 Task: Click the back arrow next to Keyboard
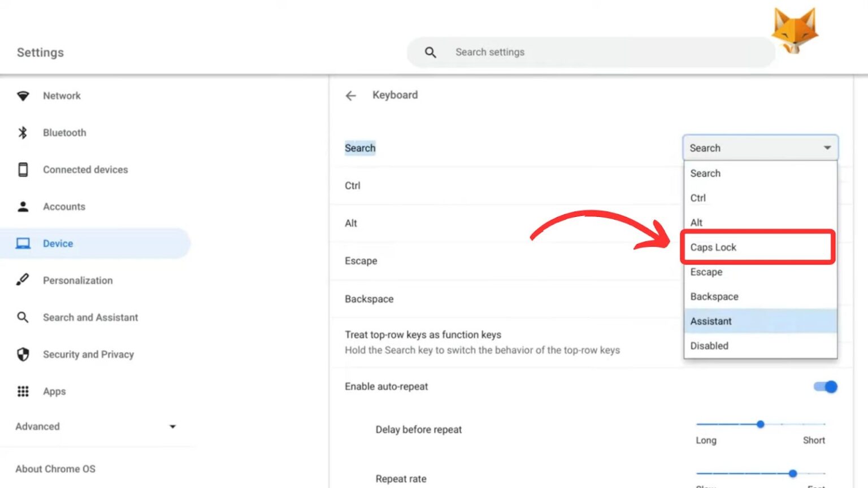tap(351, 95)
